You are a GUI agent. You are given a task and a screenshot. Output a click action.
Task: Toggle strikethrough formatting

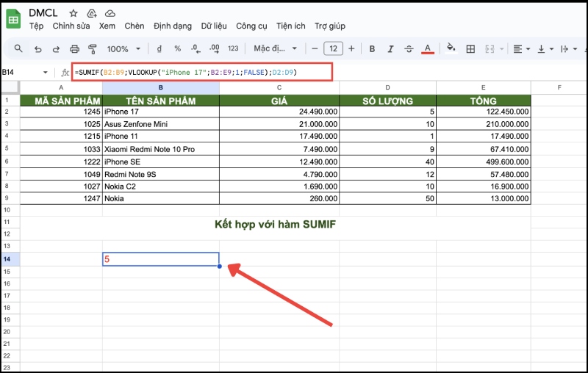tap(409, 49)
